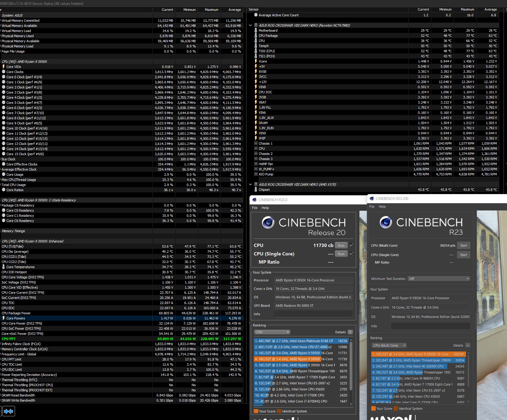Collapse the ASUS ROG AMD X570 sensor group
507x420 pixels.
click(250, 184)
